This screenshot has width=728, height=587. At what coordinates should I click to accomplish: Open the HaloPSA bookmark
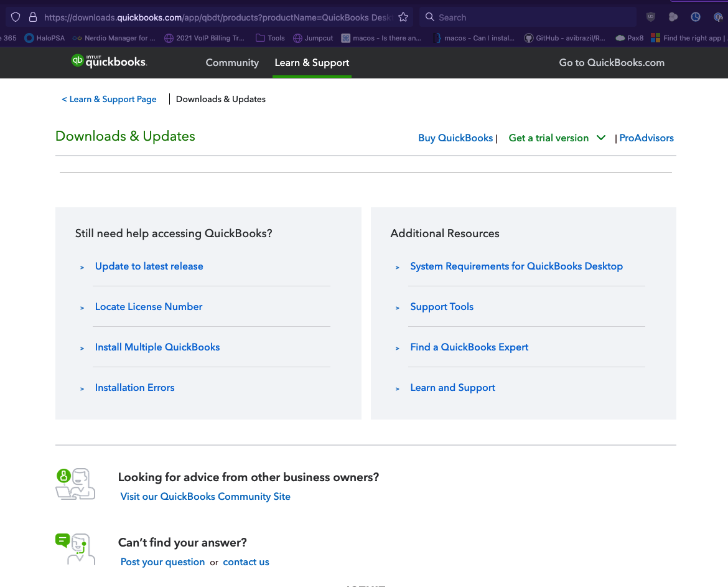coord(45,38)
